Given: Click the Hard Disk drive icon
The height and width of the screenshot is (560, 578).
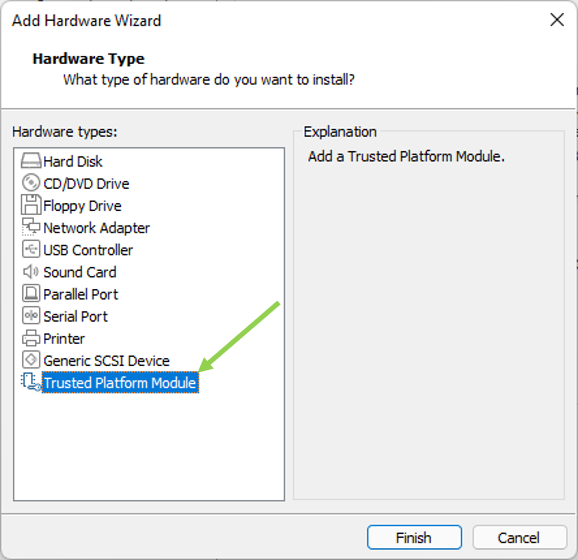Looking at the screenshot, I should click(x=31, y=161).
